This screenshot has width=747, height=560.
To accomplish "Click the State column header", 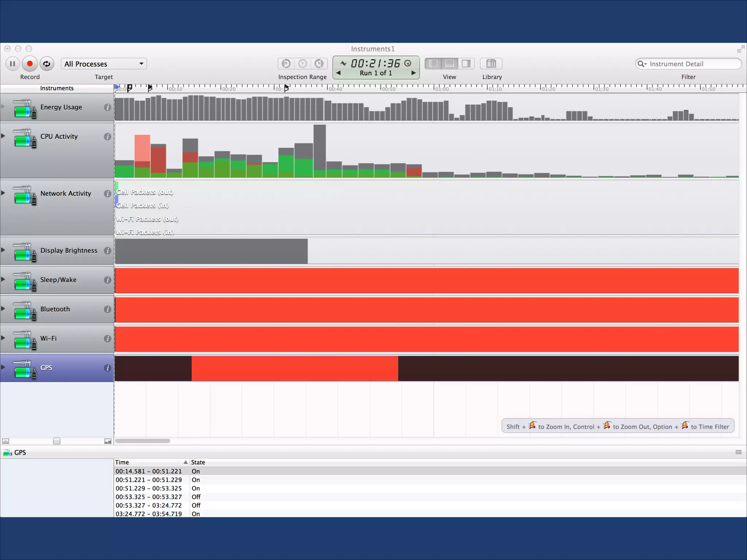I will pos(198,462).
